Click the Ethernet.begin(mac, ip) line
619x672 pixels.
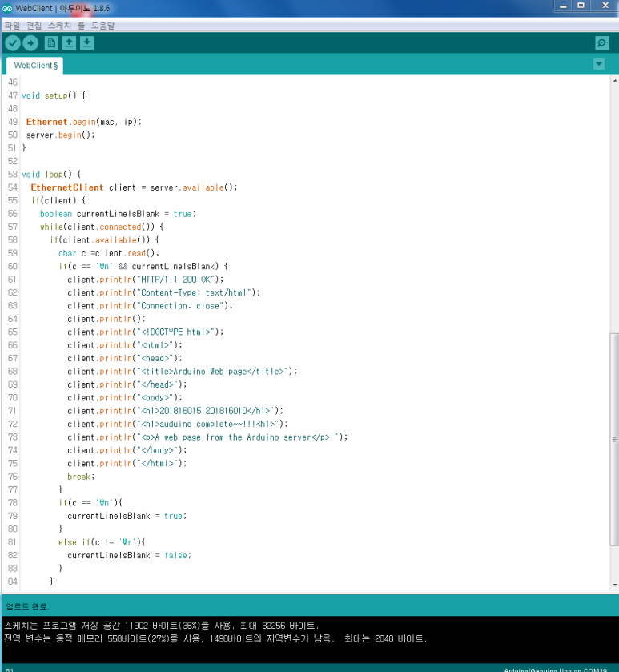click(x=84, y=122)
